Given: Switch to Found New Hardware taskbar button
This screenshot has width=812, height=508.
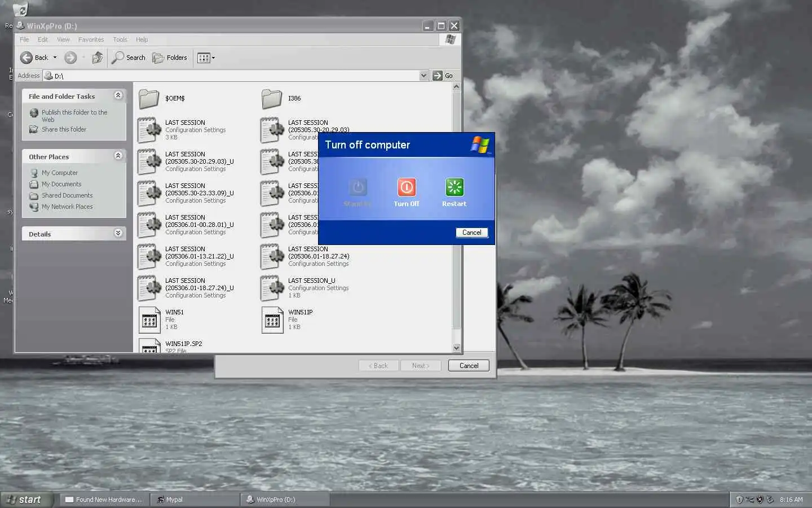Looking at the screenshot, I should coord(103,500).
